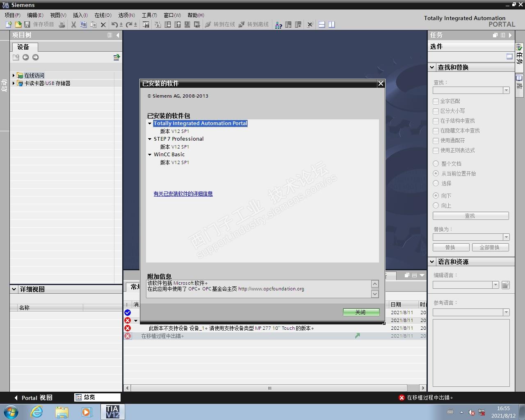Collapse the 查找和替换 section
Screen dimensions: 525x420
click(x=432, y=67)
